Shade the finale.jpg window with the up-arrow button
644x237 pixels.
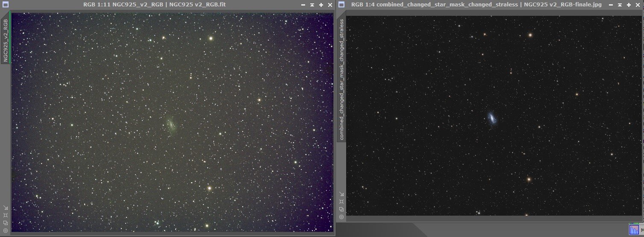[620, 5]
